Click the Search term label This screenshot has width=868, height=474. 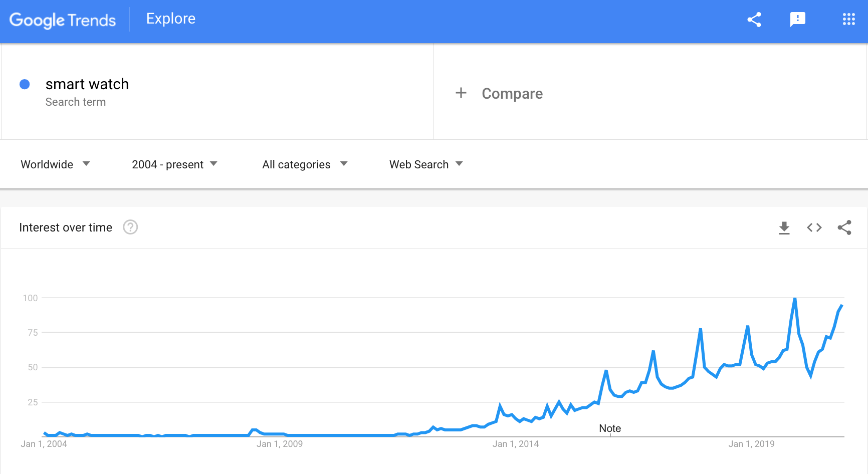pos(76,102)
